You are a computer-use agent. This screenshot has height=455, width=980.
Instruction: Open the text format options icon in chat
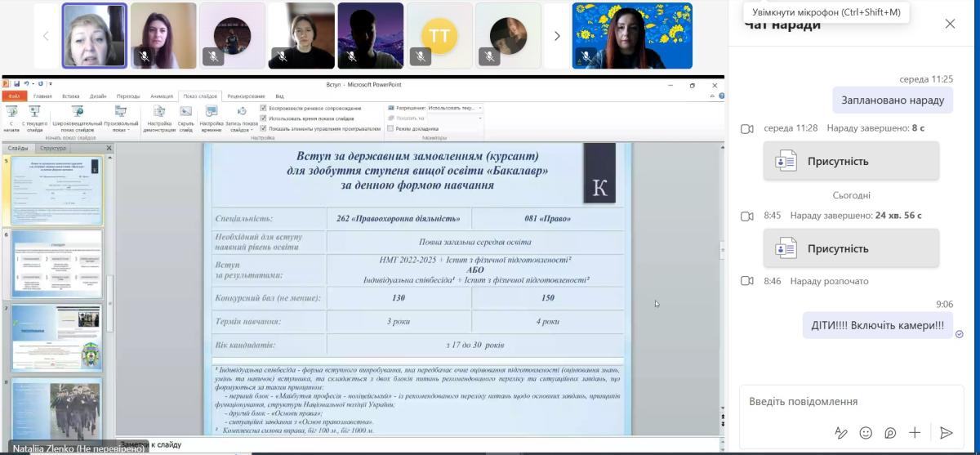click(841, 433)
